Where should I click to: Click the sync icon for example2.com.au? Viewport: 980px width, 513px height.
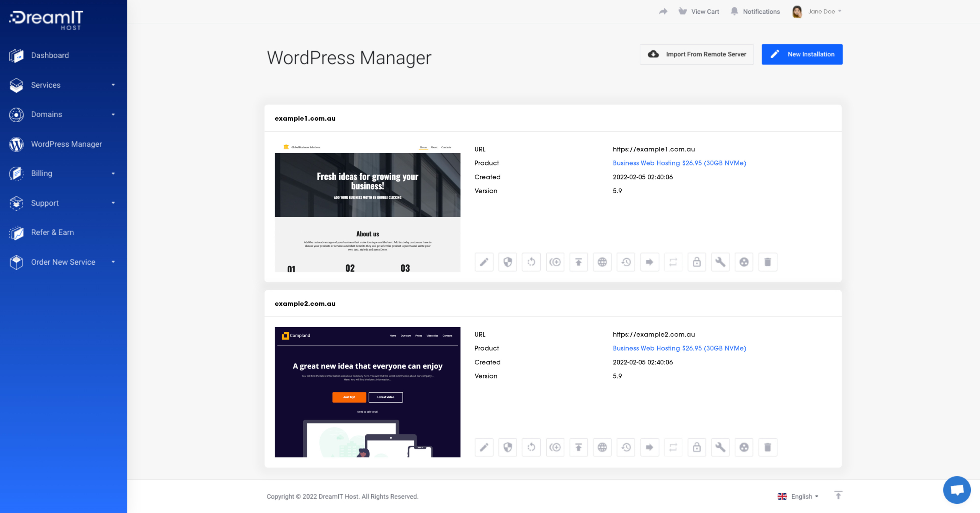coord(673,447)
